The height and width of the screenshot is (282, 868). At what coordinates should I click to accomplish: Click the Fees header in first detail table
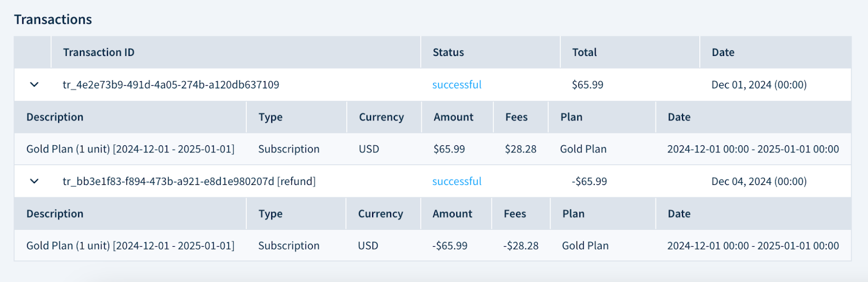point(516,117)
